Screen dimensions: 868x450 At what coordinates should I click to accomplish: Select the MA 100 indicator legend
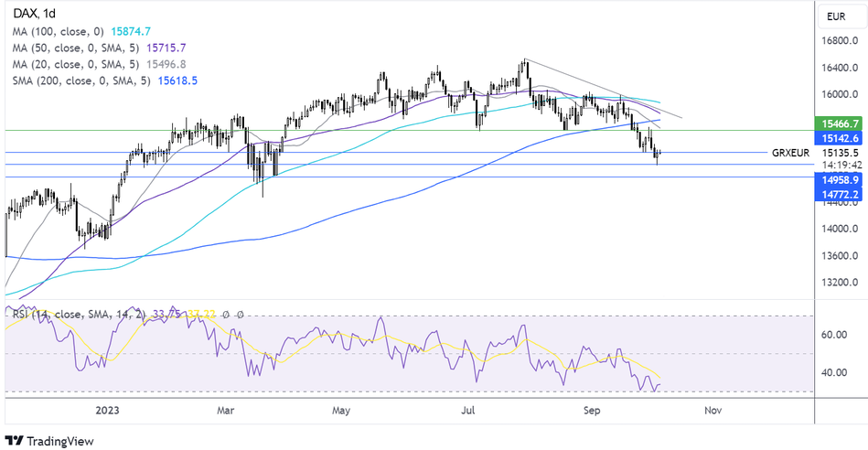78,30
